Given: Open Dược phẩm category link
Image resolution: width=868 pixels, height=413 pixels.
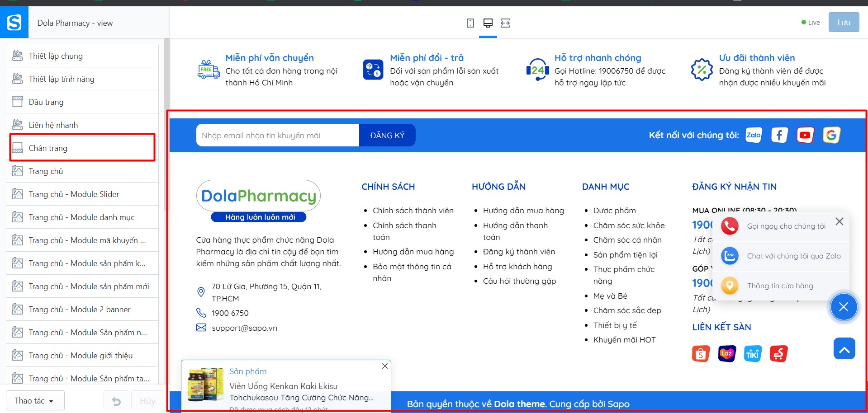Looking at the screenshot, I should click(614, 211).
